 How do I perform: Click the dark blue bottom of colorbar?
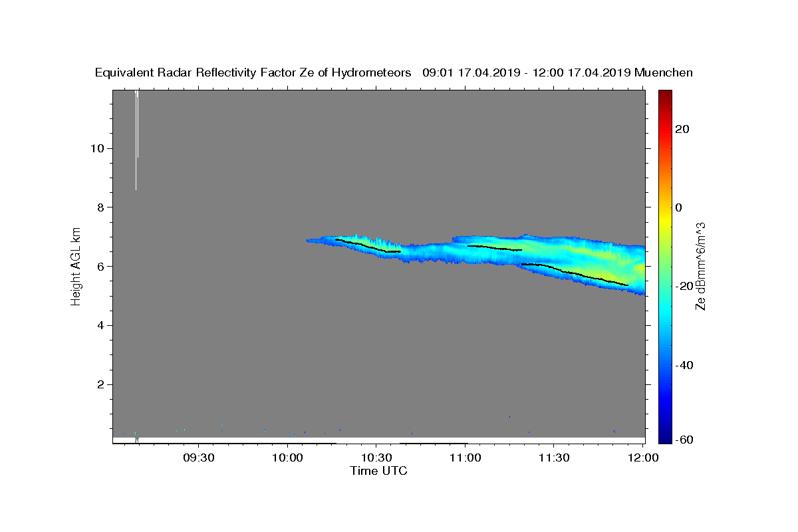click(x=665, y=436)
